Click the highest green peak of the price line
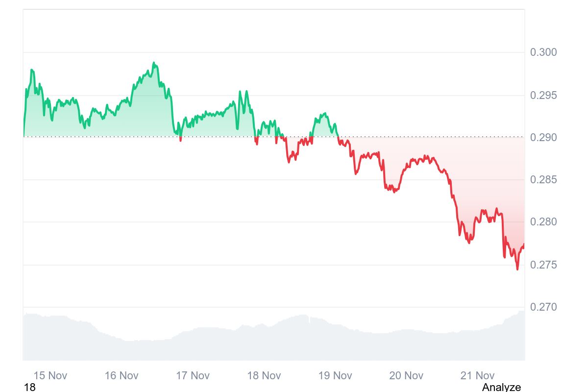Viewport: 588px width, 392px height. (x=154, y=63)
